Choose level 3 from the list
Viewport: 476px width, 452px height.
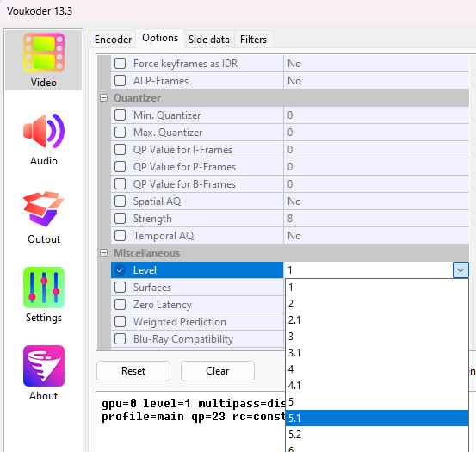377,337
